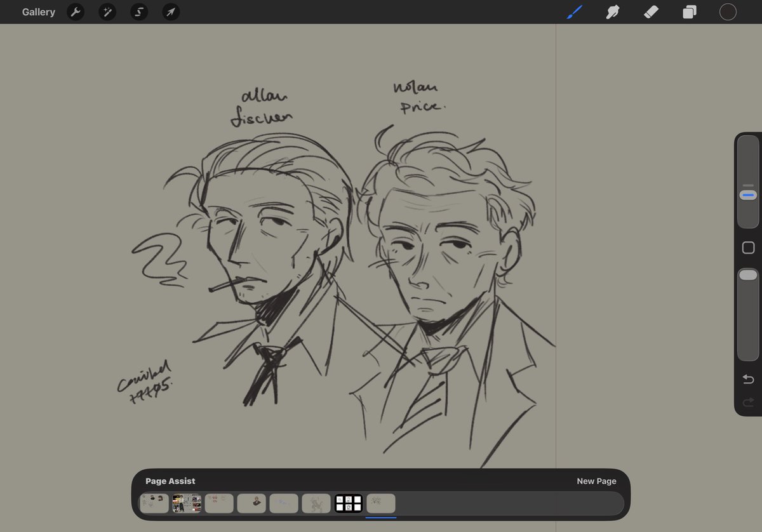Click the Page Assist title
Viewport: 762px width, 532px height.
(170, 481)
